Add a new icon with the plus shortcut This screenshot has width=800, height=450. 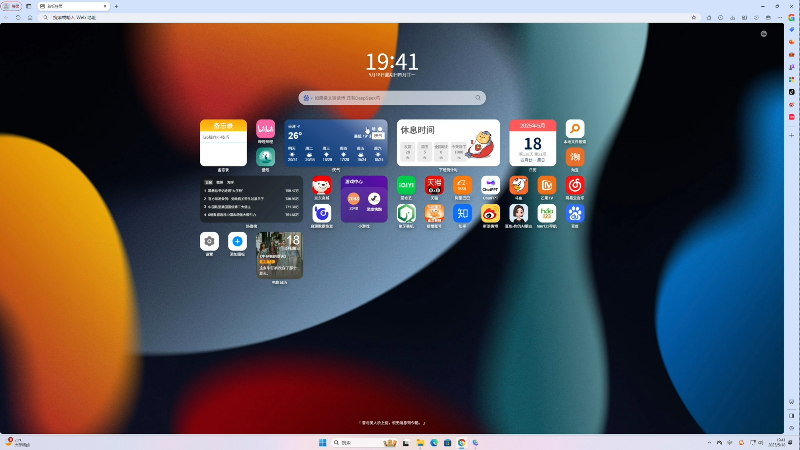237,241
